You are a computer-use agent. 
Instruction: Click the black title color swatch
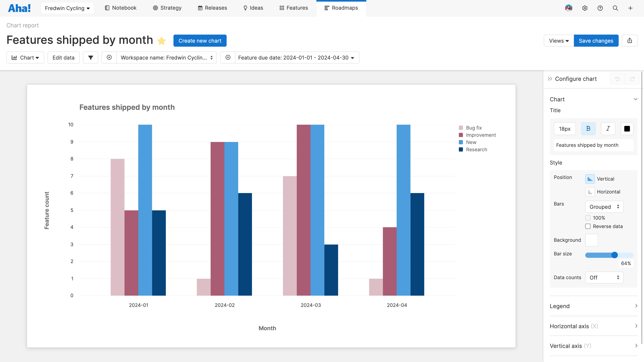tap(627, 129)
